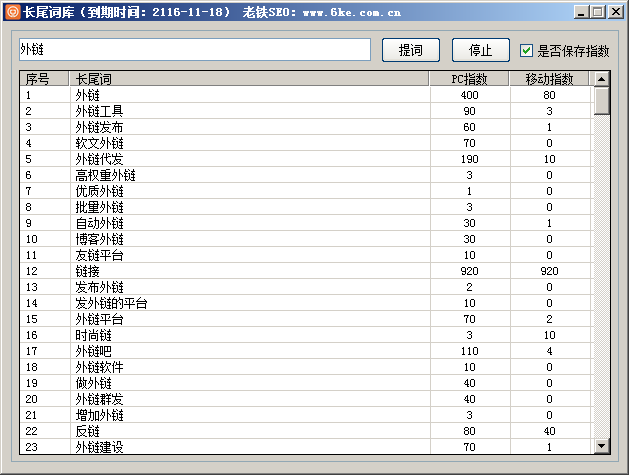Image resolution: width=629 pixels, height=475 pixels.
Task: Sort by the PC指数 column header
Action: pyautogui.click(x=469, y=79)
